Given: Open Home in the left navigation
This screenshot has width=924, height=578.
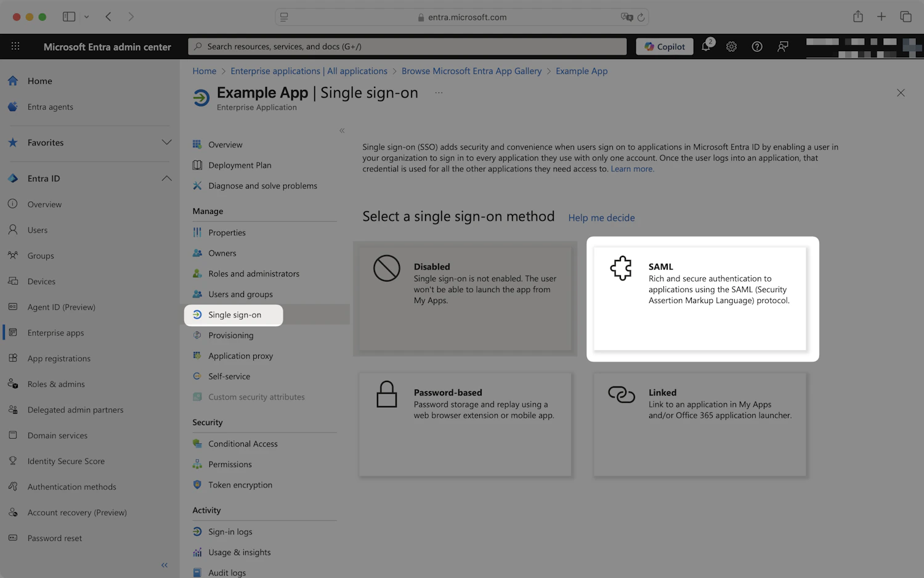Looking at the screenshot, I should coord(39,81).
